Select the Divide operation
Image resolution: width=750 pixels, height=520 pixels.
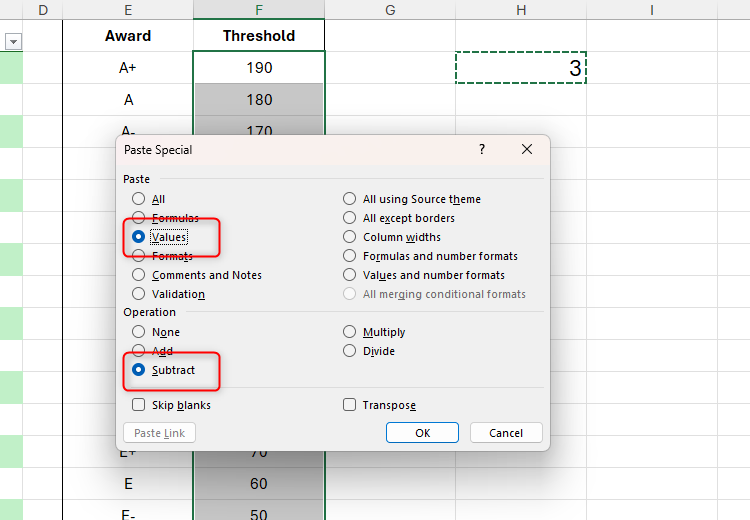[x=350, y=351]
